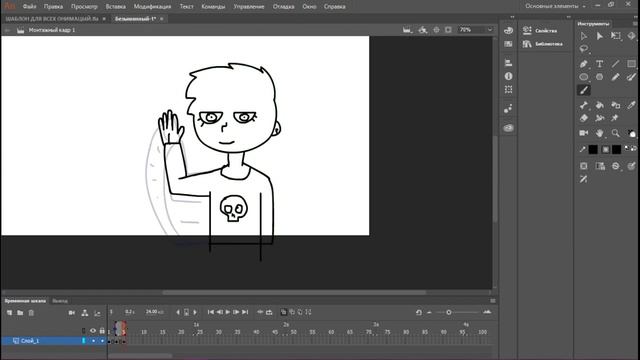
Task: Select the Oval tool
Action: coord(584,77)
